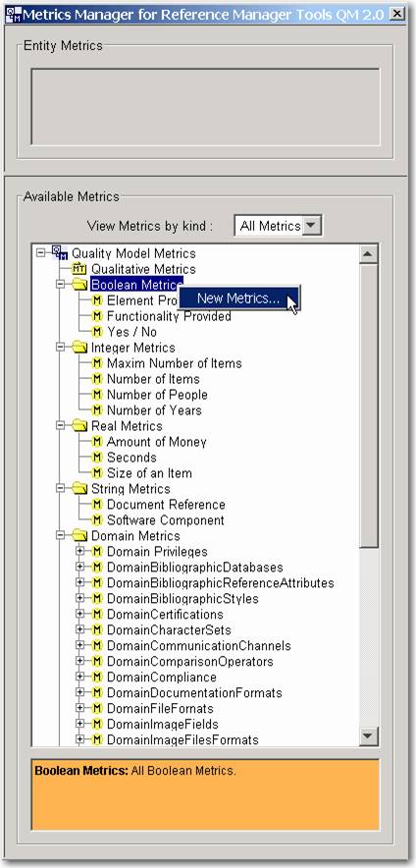Screen dimensions: 416x868
Task: Collapse the Domain Metrics folder
Action: point(60,536)
